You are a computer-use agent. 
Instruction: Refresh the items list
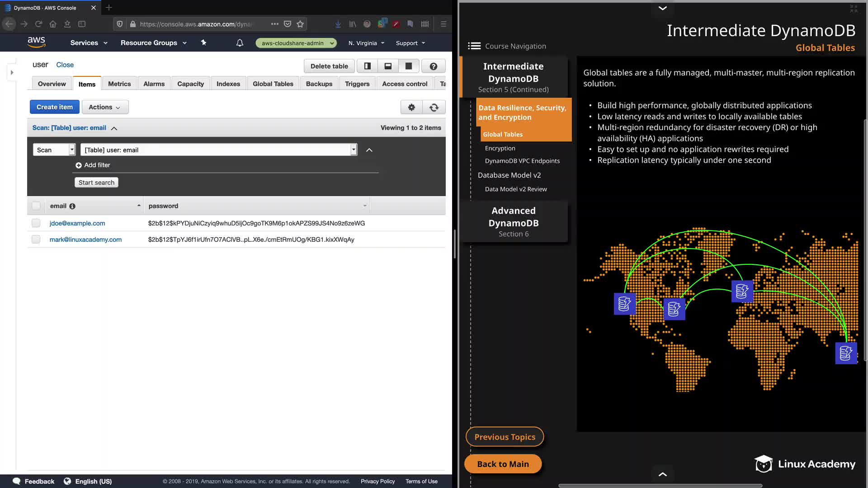[434, 107]
